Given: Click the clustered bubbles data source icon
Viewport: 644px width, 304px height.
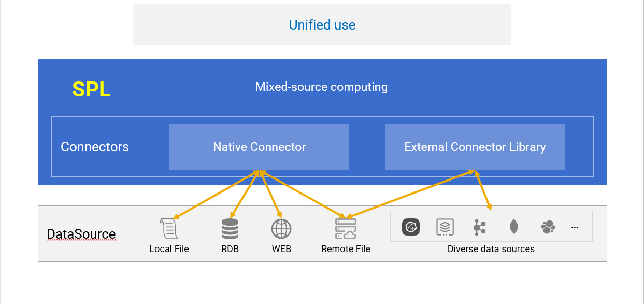Looking at the screenshot, I should [x=548, y=227].
